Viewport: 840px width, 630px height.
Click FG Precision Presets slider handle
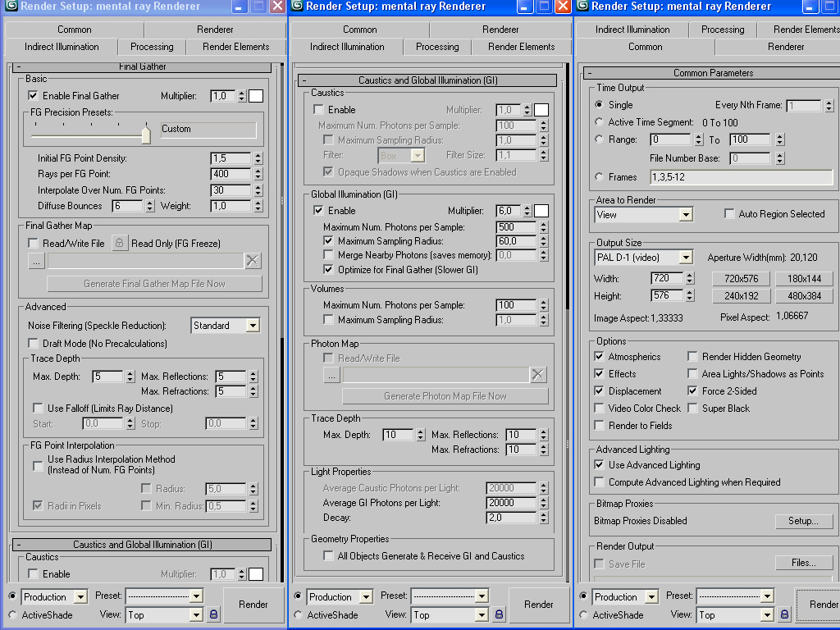point(146,134)
